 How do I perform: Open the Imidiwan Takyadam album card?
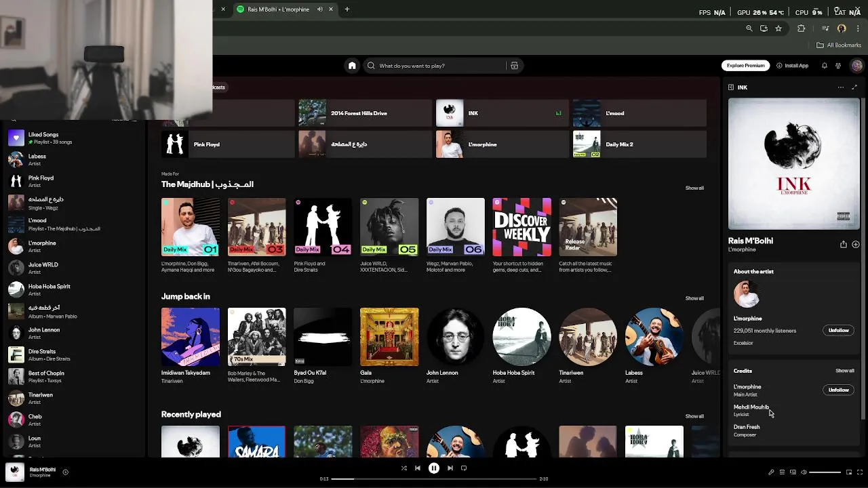point(190,346)
